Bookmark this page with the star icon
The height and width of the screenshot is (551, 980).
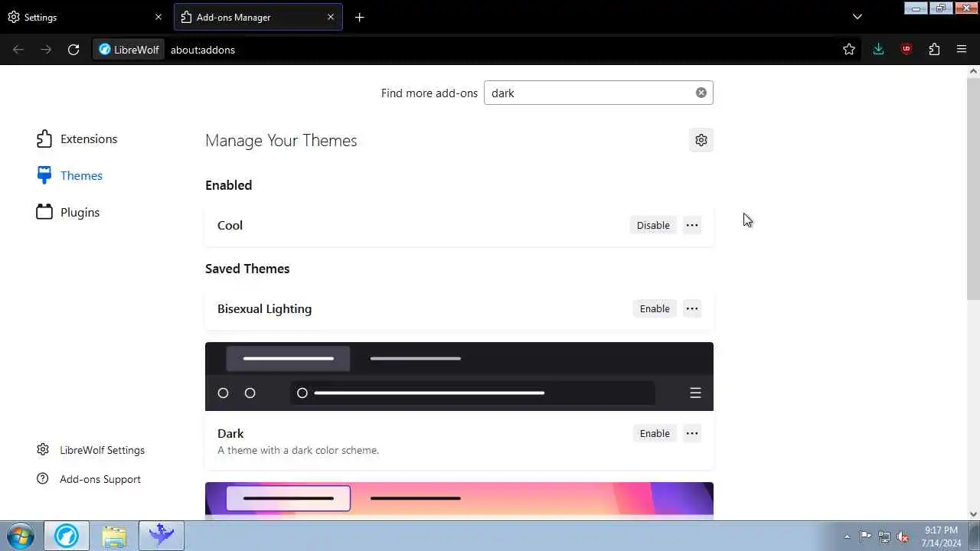click(x=849, y=50)
